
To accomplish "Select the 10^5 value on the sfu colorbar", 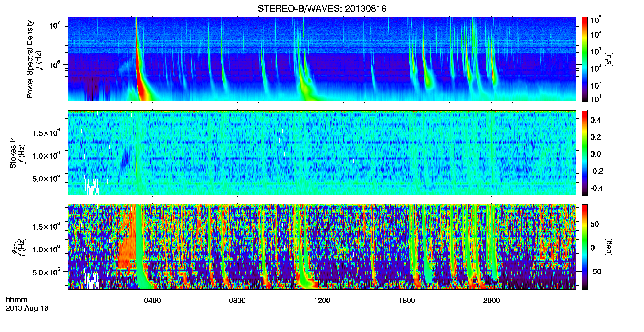I will coord(596,34).
